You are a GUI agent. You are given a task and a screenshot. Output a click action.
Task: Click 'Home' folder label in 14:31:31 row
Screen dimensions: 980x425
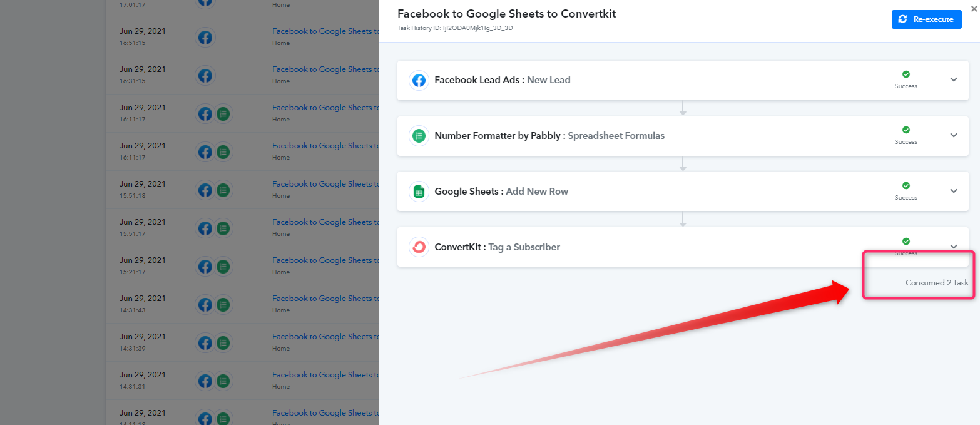tap(281, 387)
